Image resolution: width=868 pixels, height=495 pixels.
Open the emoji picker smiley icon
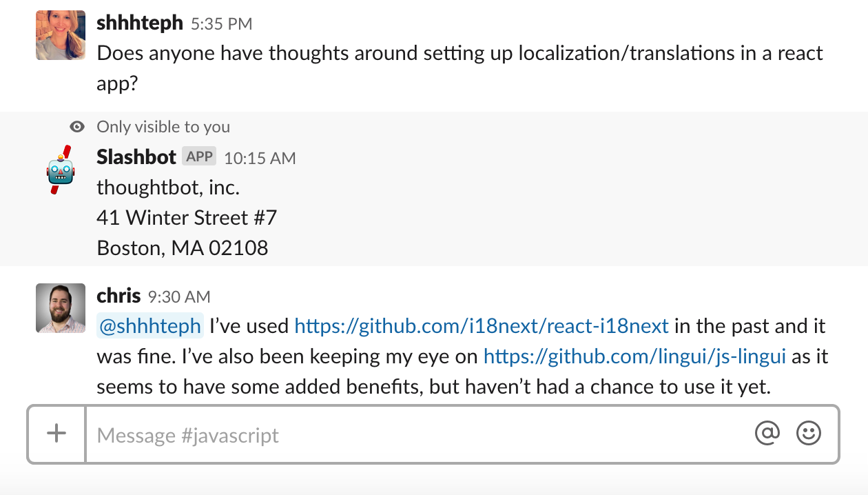click(809, 434)
